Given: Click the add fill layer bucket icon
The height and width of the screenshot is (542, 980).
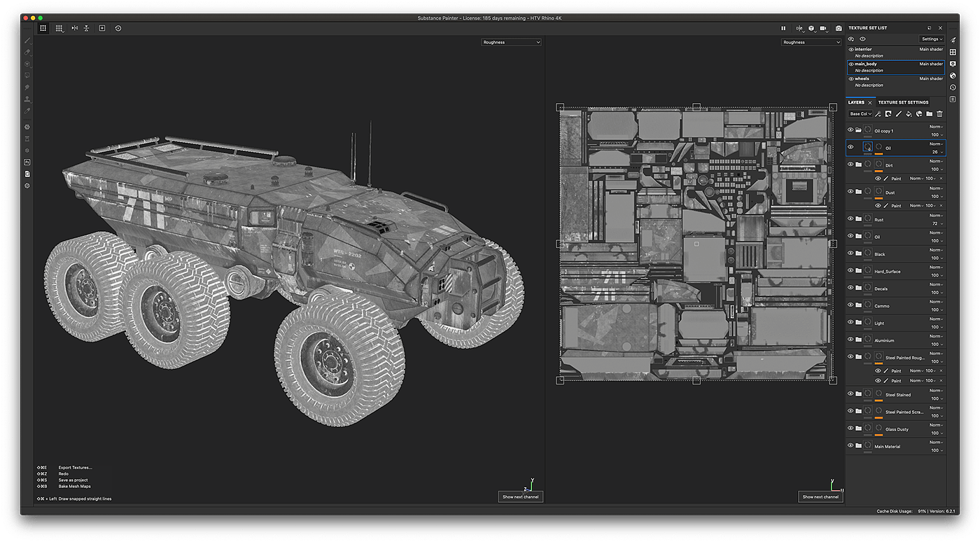Looking at the screenshot, I should point(909,113).
